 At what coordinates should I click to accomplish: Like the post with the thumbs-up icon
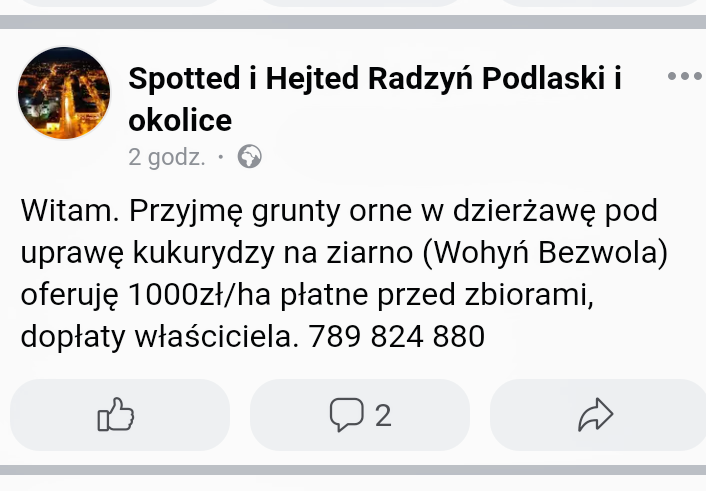coord(115,414)
